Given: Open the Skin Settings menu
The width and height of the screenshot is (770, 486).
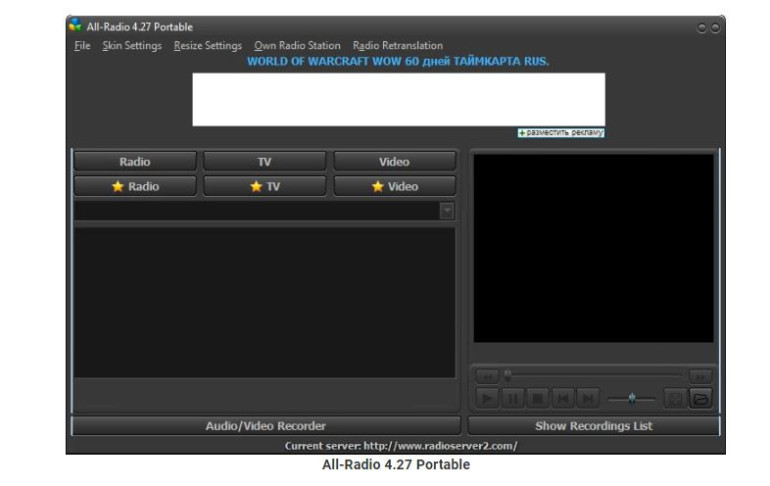Looking at the screenshot, I should 132,46.
